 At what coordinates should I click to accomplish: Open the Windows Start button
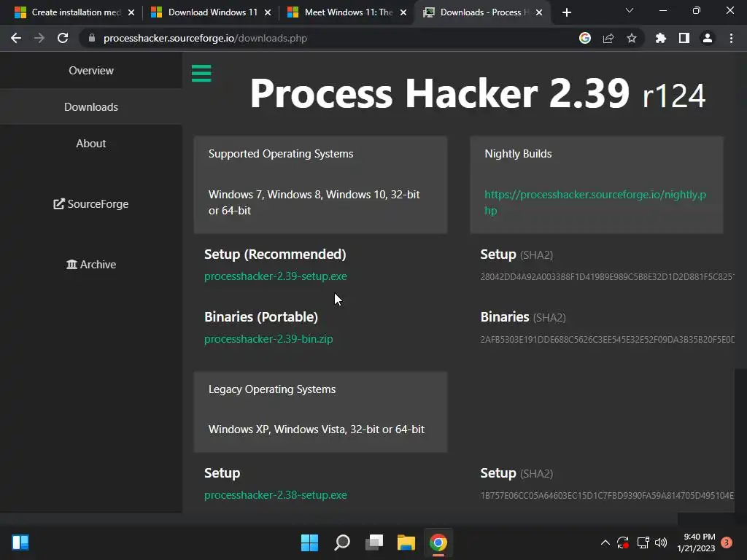[309, 542]
